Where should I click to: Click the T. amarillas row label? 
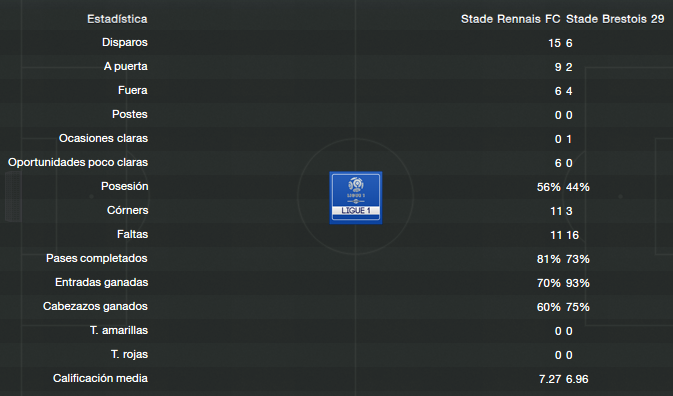[x=119, y=331]
